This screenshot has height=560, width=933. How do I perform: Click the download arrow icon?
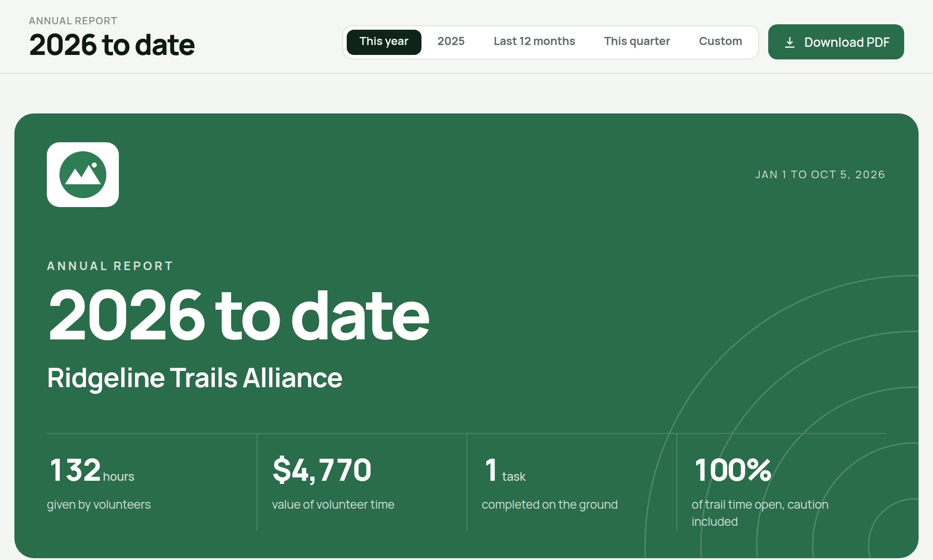(789, 42)
